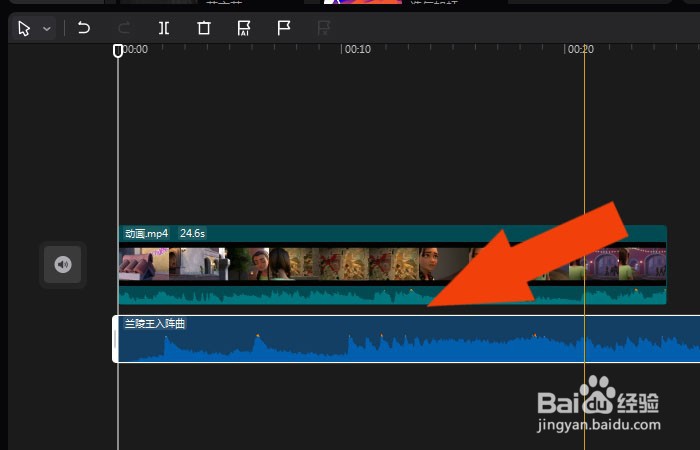Select the pointer selection tool

[24, 29]
